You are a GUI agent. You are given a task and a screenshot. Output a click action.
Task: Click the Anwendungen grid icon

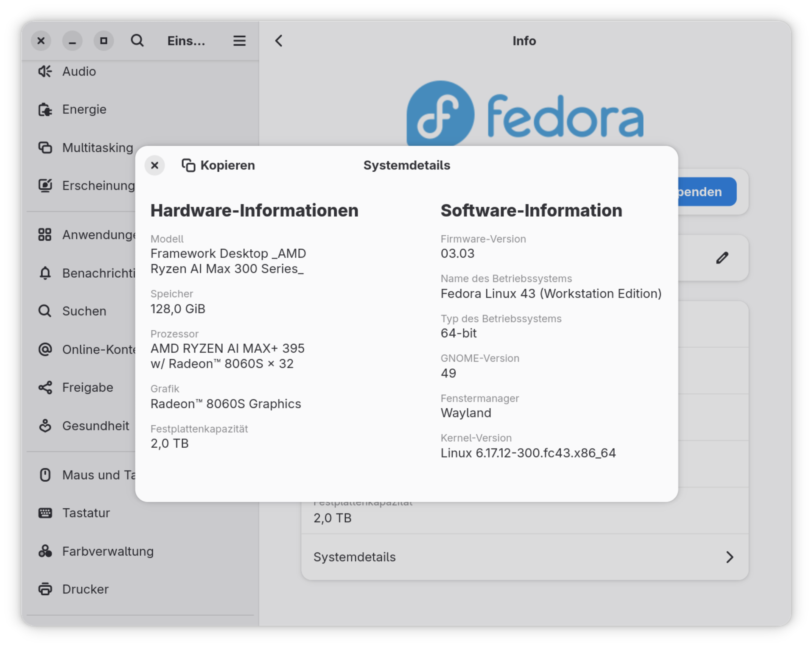point(45,234)
